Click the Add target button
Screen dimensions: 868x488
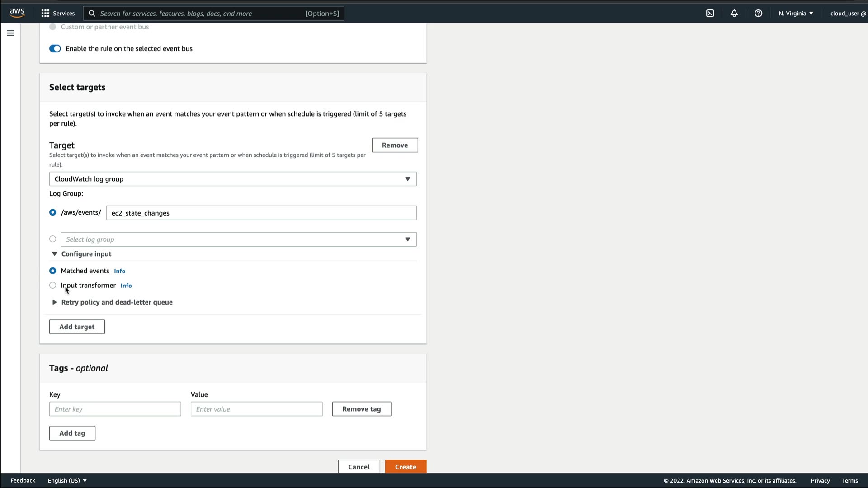coord(77,327)
